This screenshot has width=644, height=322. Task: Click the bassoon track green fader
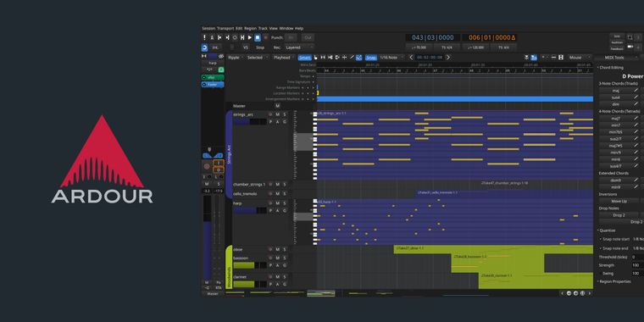tap(250, 265)
